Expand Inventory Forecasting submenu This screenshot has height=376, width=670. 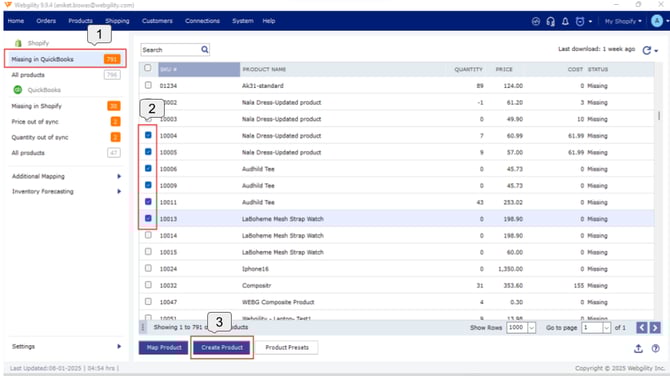tap(119, 191)
